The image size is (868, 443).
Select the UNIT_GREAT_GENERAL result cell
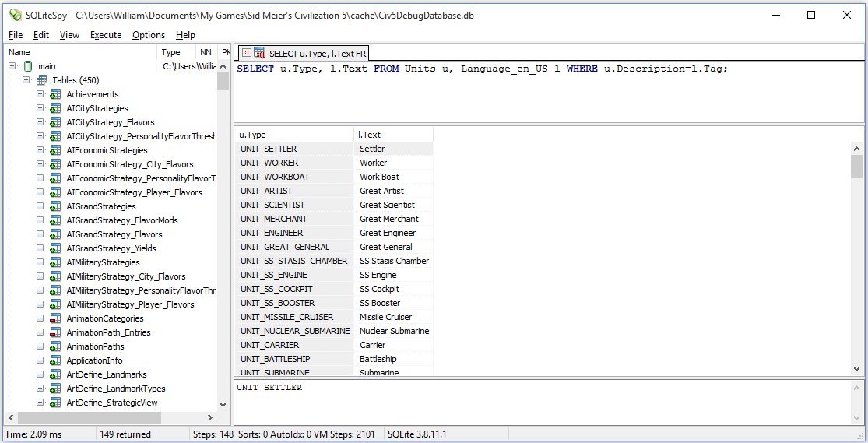coord(294,247)
